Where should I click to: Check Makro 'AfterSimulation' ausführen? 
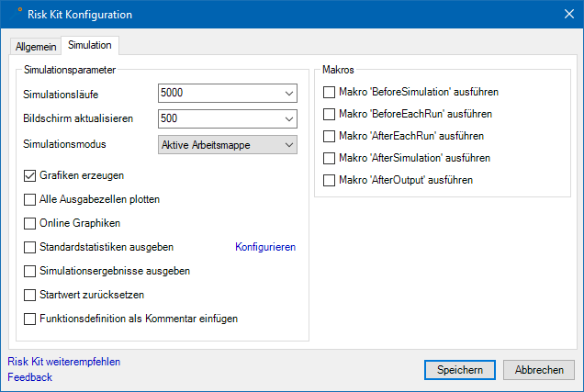pyautogui.click(x=329, y=158)
